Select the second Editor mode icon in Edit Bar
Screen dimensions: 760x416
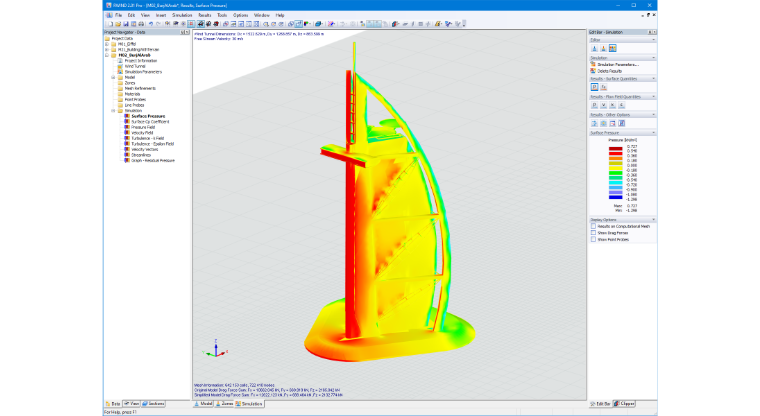coord(603,48)
